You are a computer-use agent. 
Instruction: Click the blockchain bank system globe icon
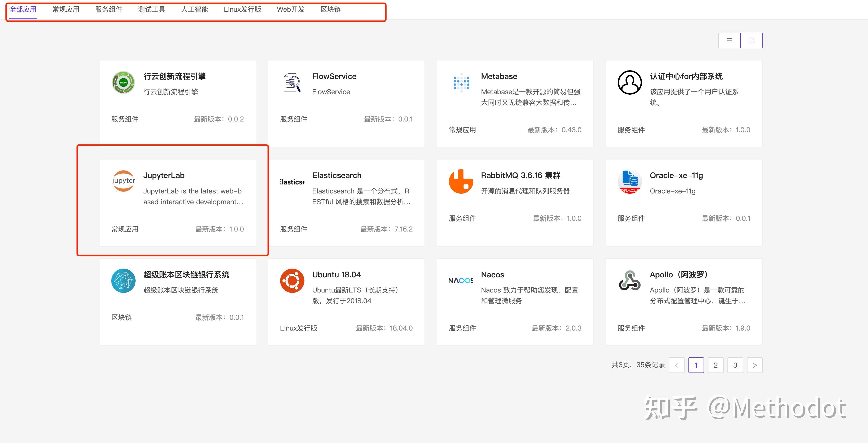(x=123, y=281)
